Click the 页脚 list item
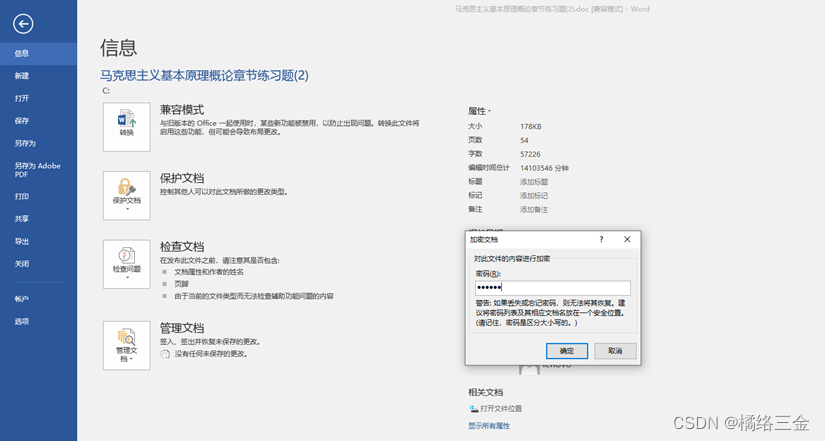This screenshot has height=441, width=825. 182,284
